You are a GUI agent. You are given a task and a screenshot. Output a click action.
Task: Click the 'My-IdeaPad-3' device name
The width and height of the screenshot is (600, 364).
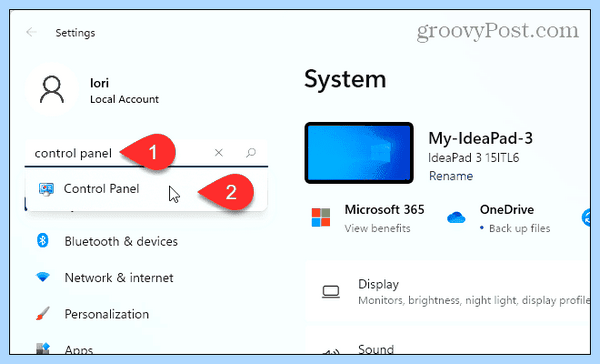click(481, 138)
